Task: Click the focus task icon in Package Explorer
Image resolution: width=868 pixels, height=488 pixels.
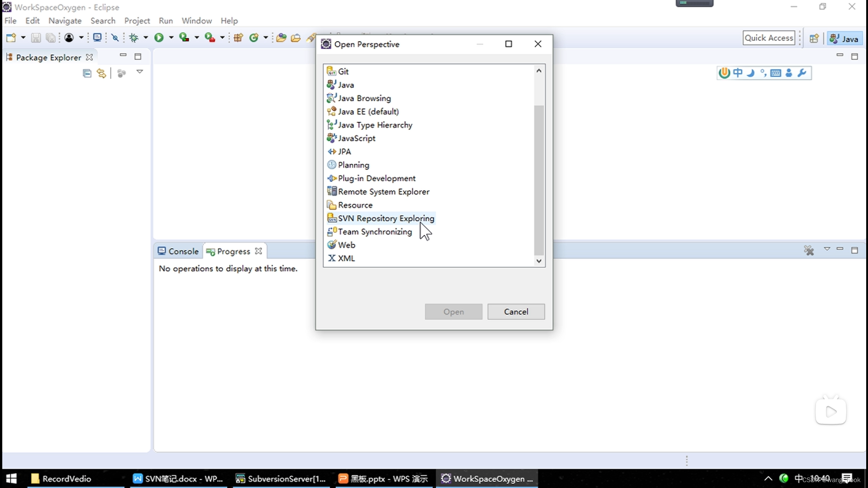Action: coord(121,73)
